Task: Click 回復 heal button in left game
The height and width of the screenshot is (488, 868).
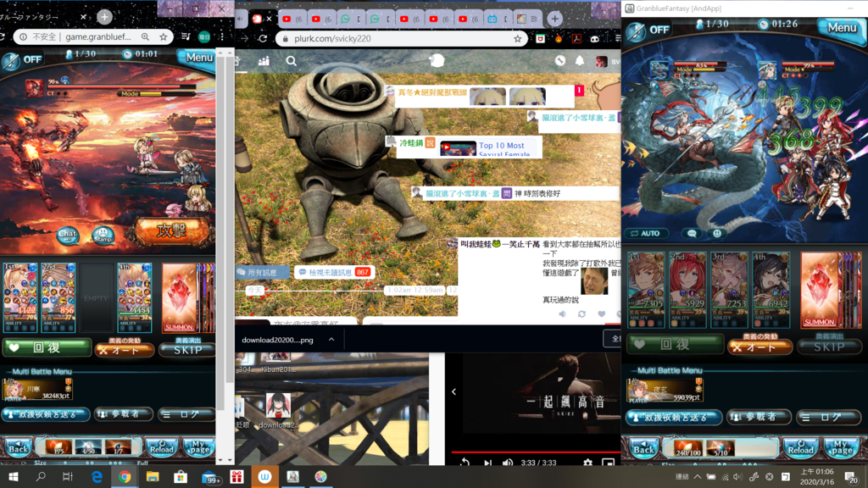Action: (x=47, y=347)
